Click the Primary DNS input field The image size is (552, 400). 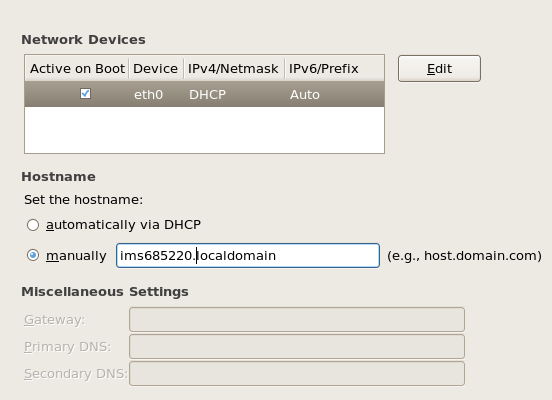(297, 346)
